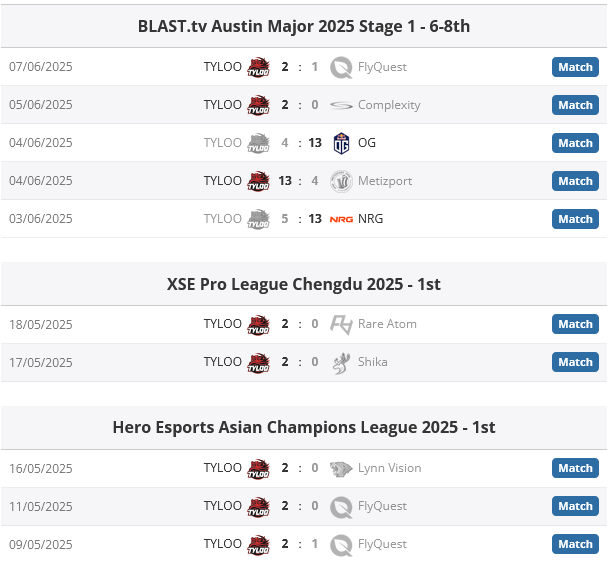Open Match page for TYLOO vs FlyQuest 07/06/2025
Screen dimensions: 609x562
click(575, 67)
